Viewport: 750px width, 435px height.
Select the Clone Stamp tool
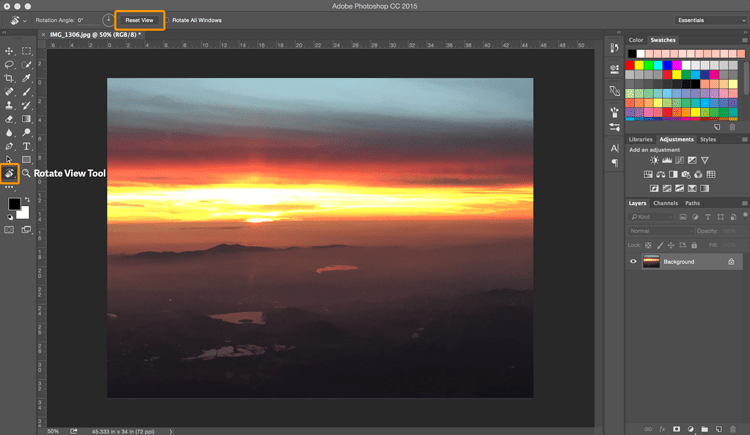point(9,105)
